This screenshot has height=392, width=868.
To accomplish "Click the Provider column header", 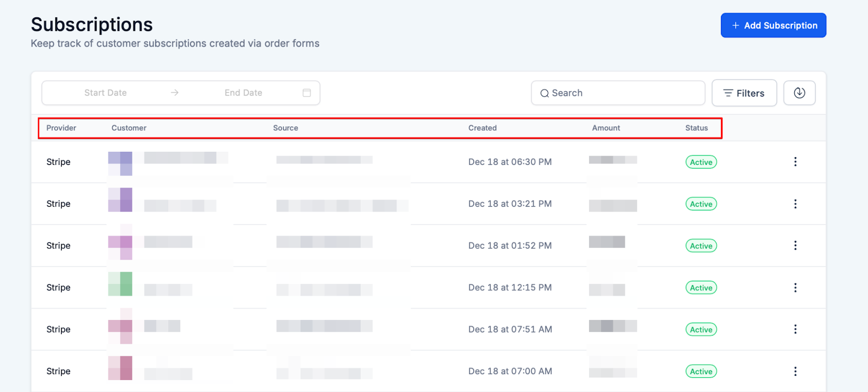I will (x=61, y=128).
